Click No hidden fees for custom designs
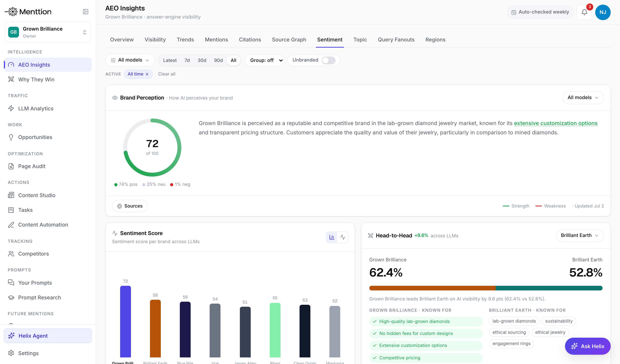 (426, 333)
